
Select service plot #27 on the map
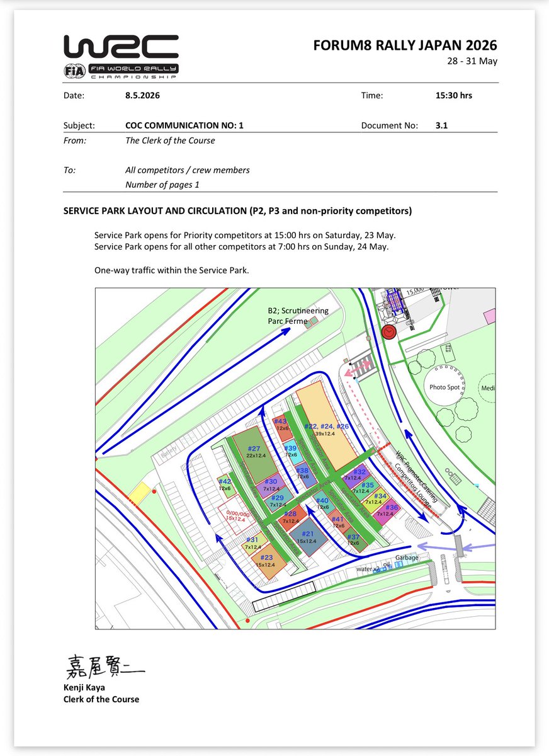coord(254,454)
